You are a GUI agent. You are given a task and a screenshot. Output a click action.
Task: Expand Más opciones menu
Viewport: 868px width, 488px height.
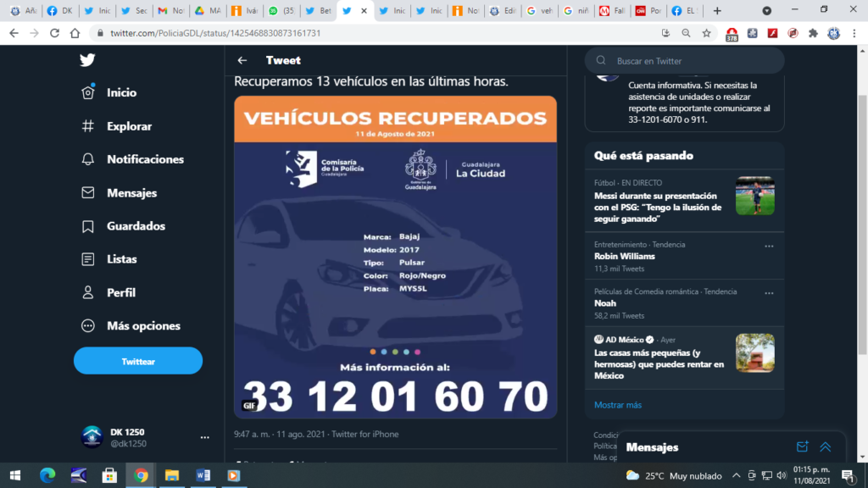[142, 325]
